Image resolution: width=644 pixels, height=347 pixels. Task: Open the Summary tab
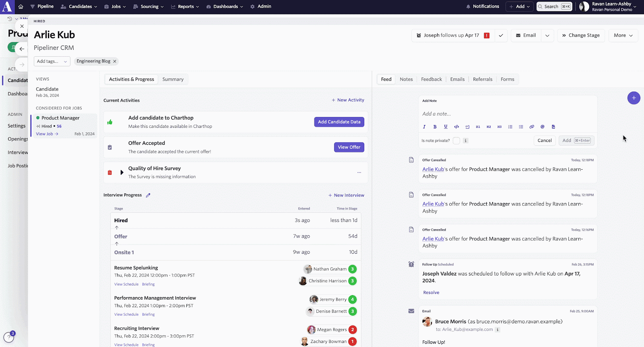173,79
